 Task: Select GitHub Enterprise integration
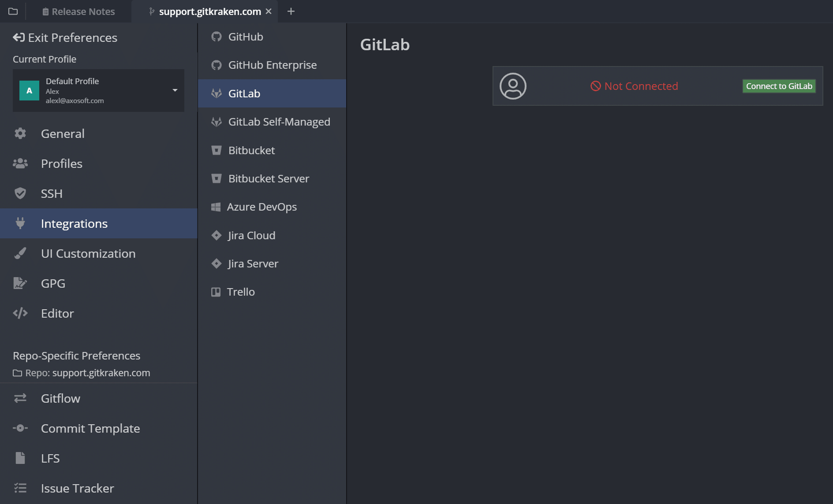272,65
